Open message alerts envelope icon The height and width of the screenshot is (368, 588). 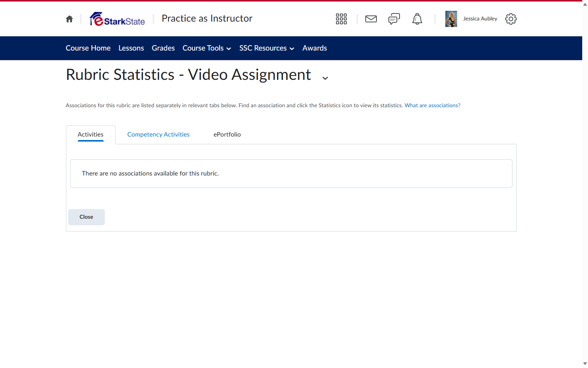tap(371, 19)
